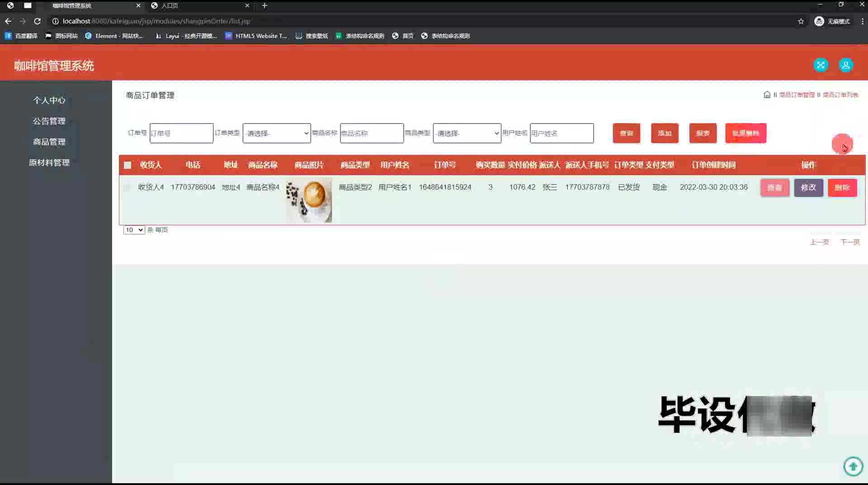Open the browser three-dot menu
868x485 pixels.
(862, 21)
